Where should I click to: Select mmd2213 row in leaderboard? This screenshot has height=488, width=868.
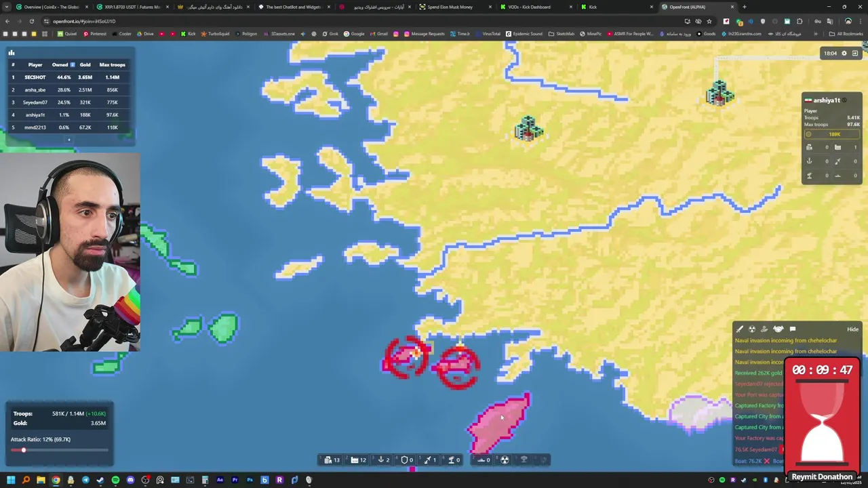(x=70, y=127)
